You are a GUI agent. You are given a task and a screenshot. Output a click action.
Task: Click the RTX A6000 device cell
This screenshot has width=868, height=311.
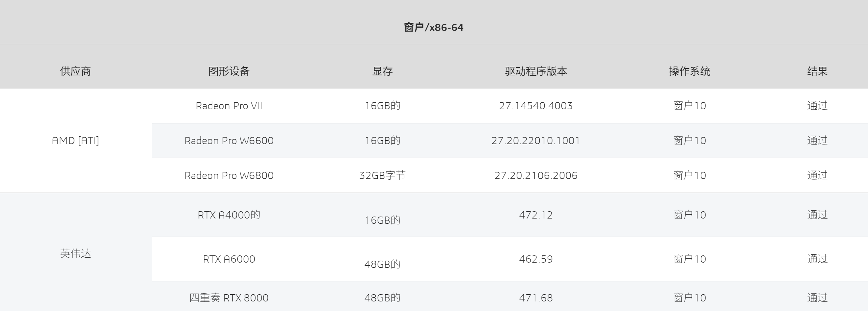coord(229,259)
